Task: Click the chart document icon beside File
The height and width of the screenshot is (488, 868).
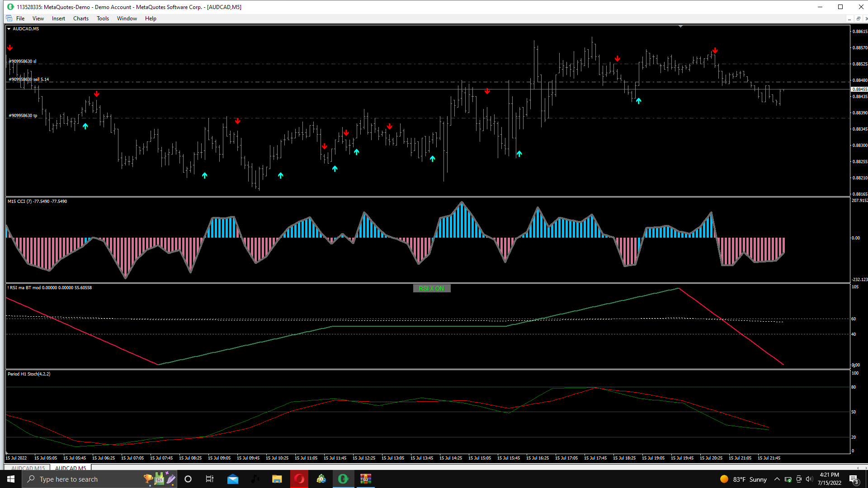Action: tap(9, 19)
